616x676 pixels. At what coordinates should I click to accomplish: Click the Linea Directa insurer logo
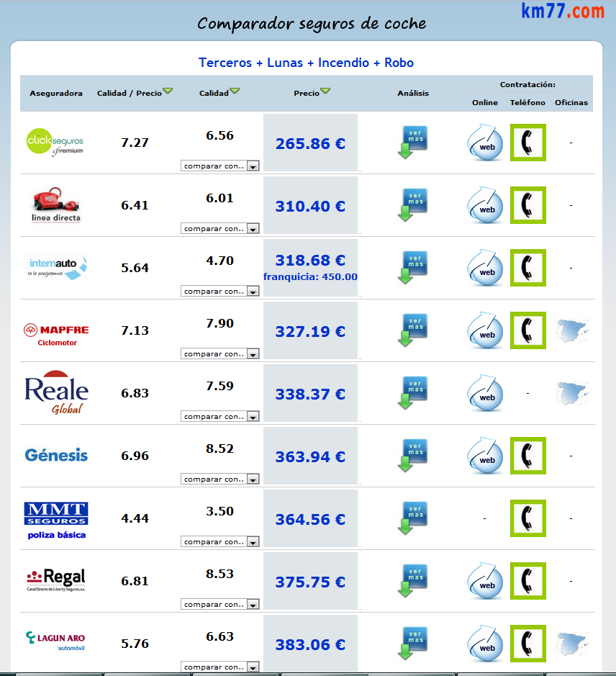(56, 205)
